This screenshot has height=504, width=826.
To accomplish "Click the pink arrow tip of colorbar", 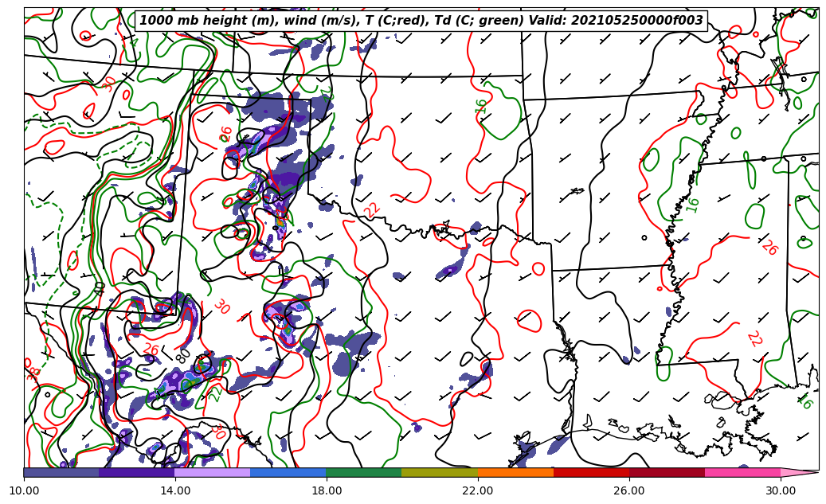I will 800,472.
